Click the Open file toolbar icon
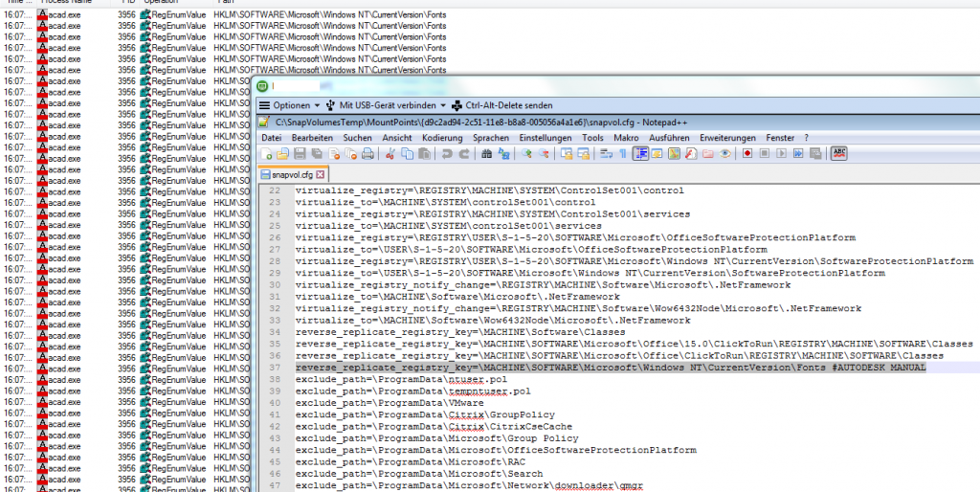Screen dimensions: 980x492 [x=282, y=154]
